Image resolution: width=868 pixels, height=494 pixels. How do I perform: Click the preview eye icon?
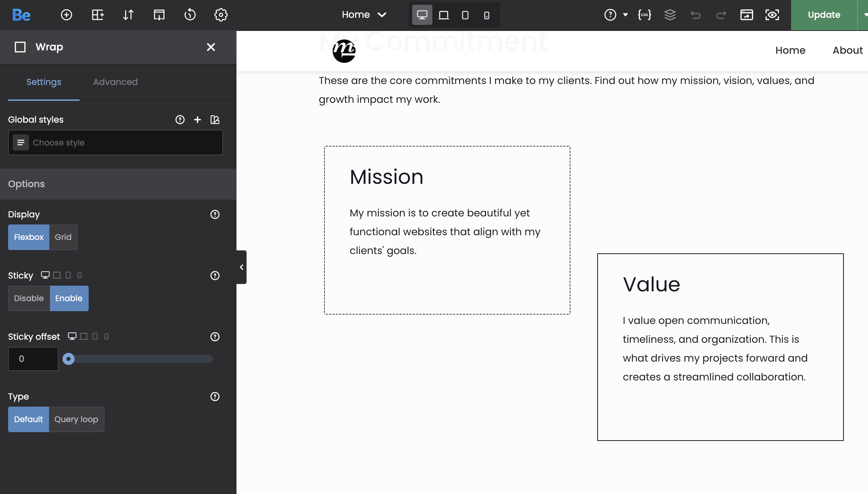coord(772,15)
